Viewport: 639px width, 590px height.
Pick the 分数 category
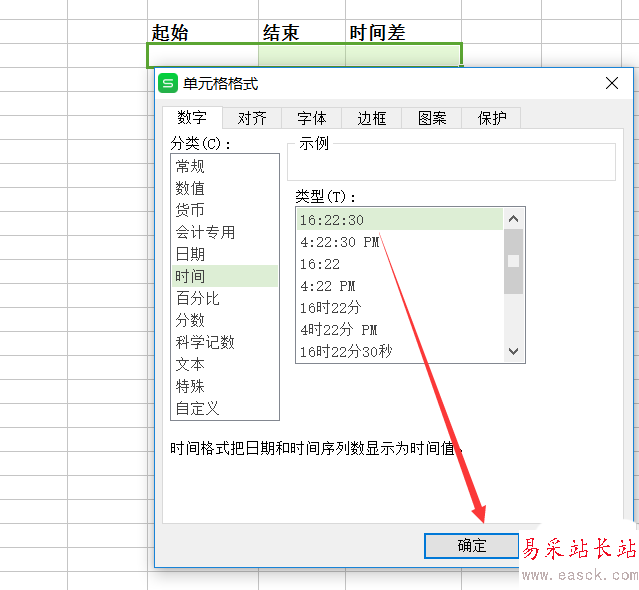225,320
